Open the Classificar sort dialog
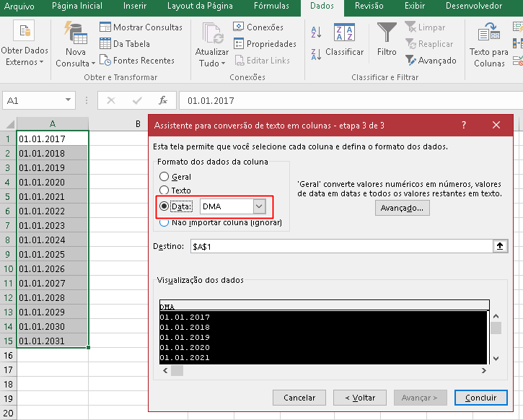 tap(344, 40)
